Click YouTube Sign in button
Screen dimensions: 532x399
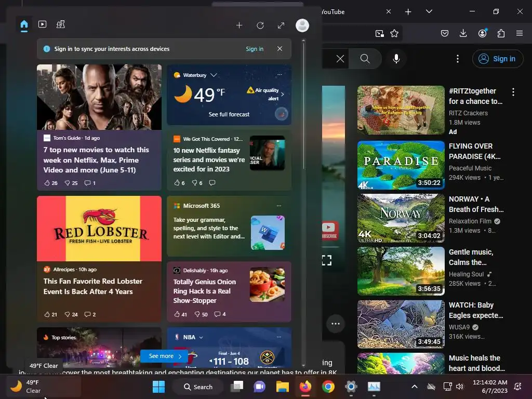coord(497,59)
